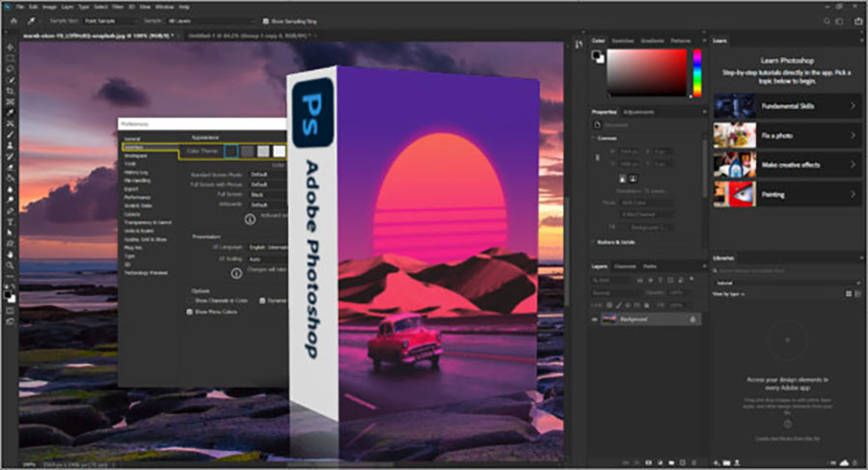Expand the Fundamental Skills tutorial chevron
The width and height of the screenshot is (868, 470).
[853, 105]
